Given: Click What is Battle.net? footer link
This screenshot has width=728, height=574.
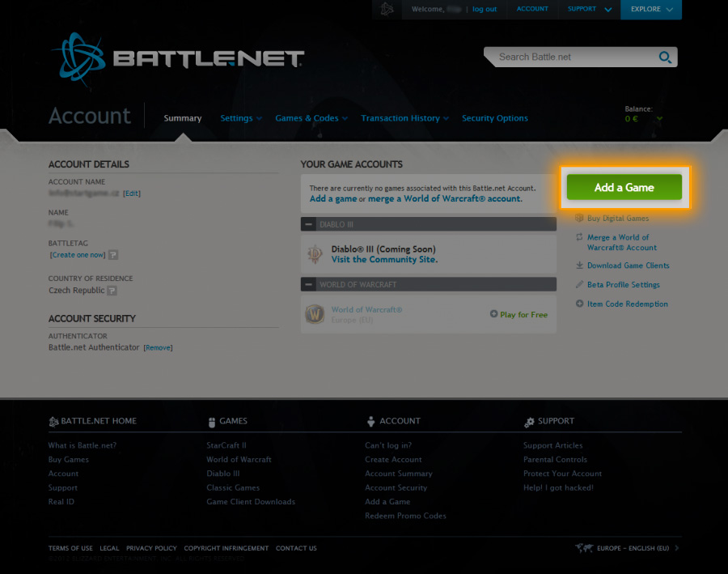Looking at the screenshot, I should click(83, 445).
